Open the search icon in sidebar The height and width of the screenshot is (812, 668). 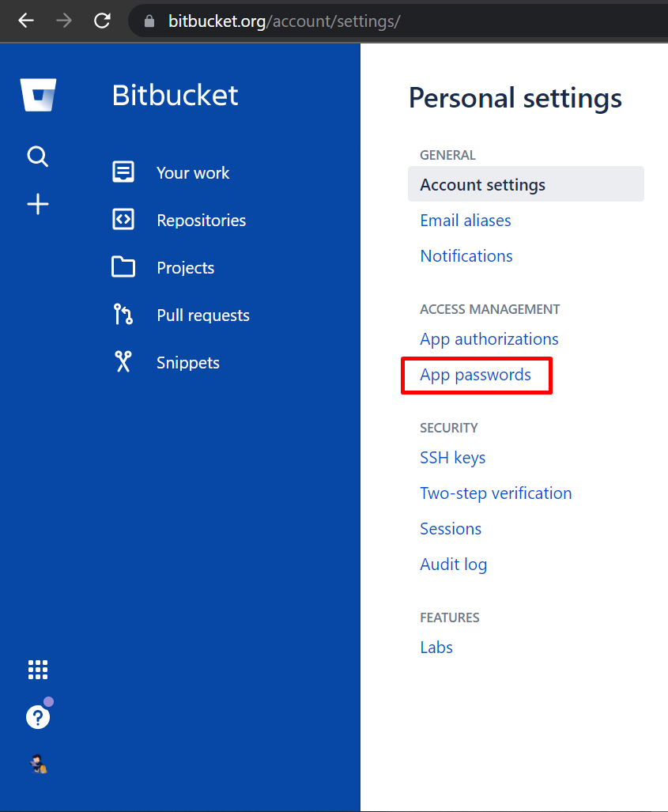(37, 157)
